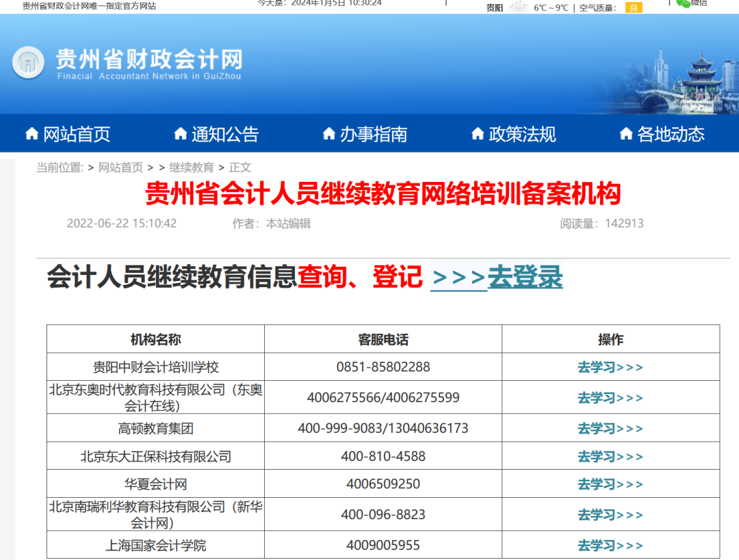Click the house icon beside 通知公告
This screenshot has width=739, height=560.
pyautogui.click(x=181, y=134)
